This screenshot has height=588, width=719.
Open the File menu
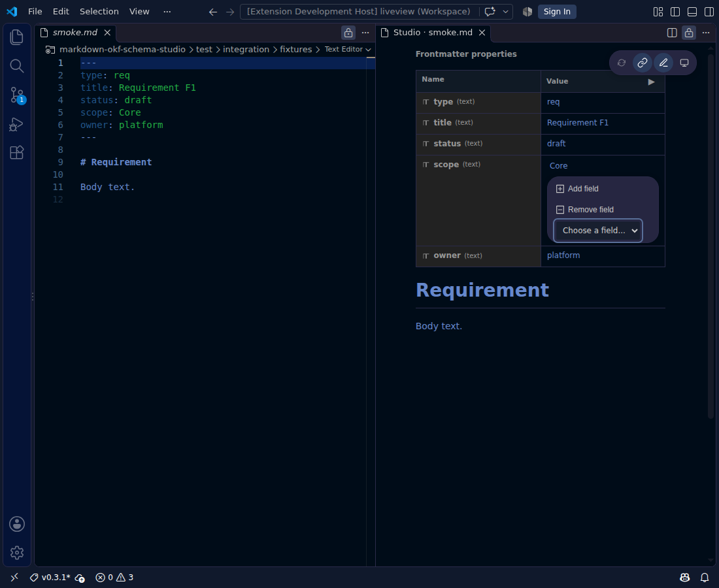click(35, 12)
